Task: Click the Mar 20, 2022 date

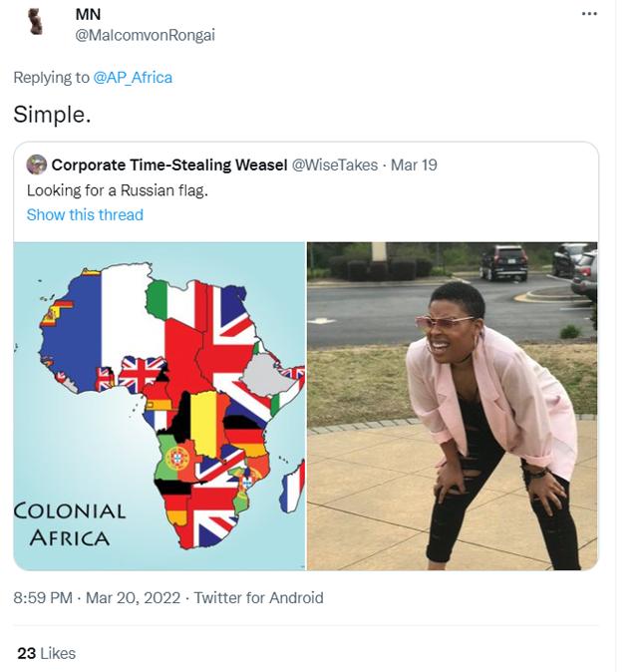Action: tap(134, 597)
